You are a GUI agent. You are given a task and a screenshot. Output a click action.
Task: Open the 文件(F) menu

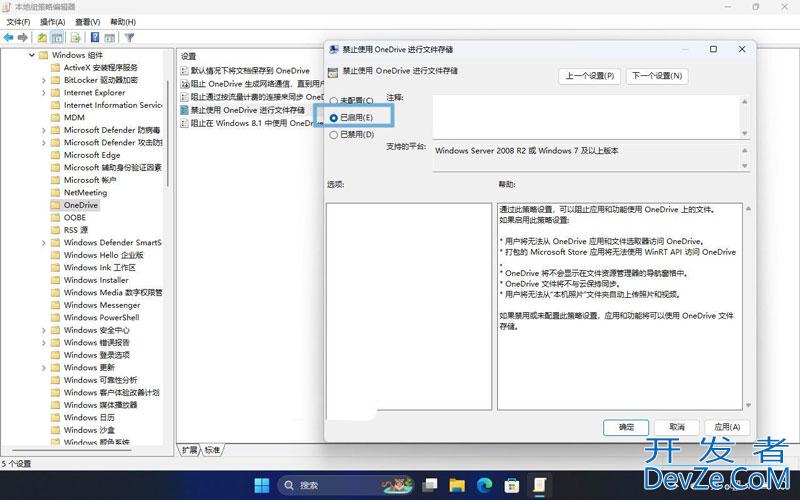coord(18,22)
